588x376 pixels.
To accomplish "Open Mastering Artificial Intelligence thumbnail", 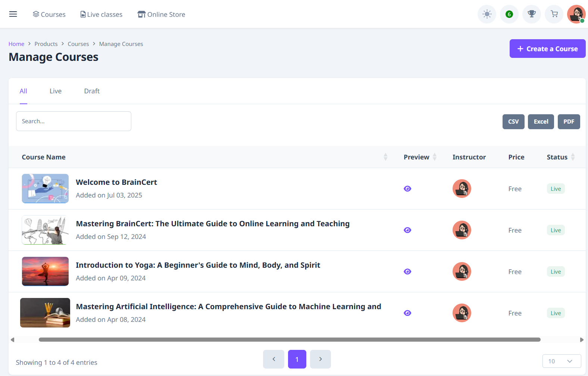I will point(45,313).
